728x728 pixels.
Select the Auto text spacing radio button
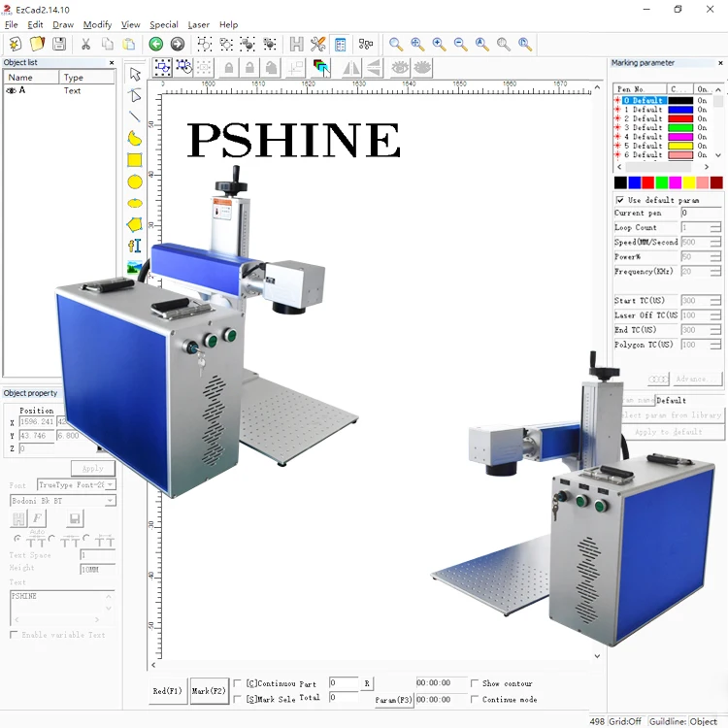point(17,539)
